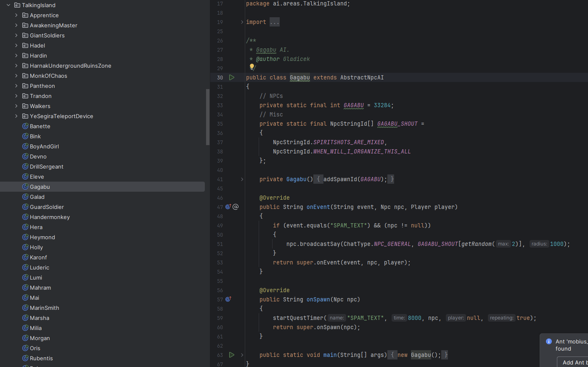Click the override gutter icon on onEvent line
This screenshot has width=588, height=367.
228,207
